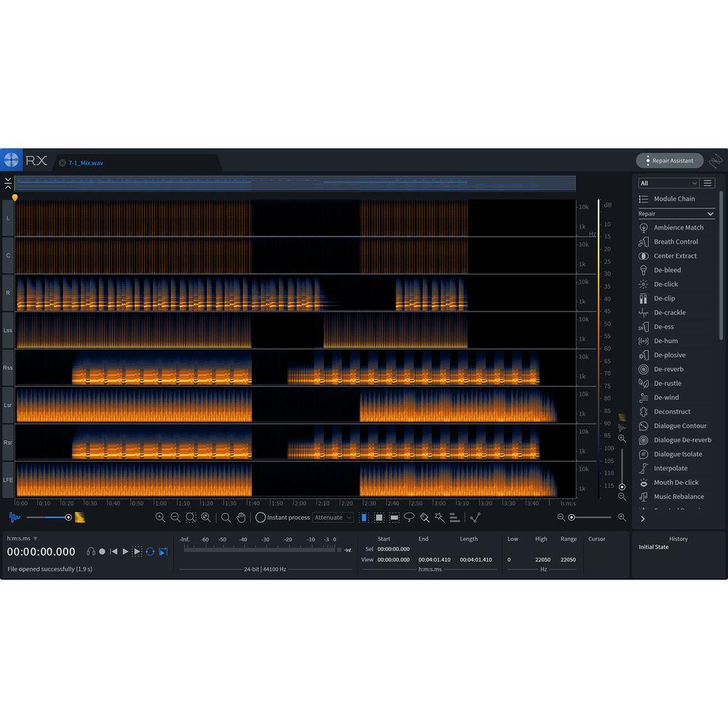Open the All modules filter dropdown
728x728 pixels.
pyautogui.click(x=668, y=183)
